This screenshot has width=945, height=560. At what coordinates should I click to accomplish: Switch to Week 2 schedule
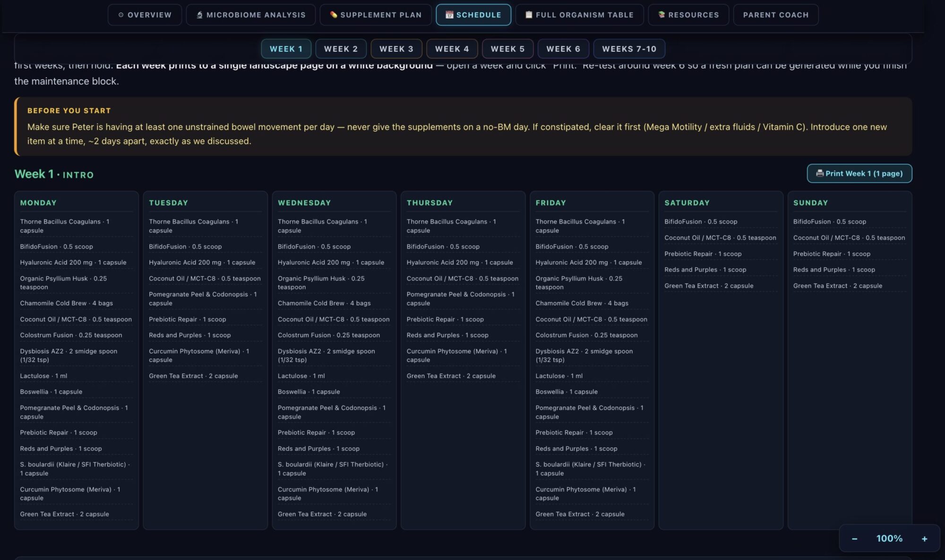tap(341, 49)
